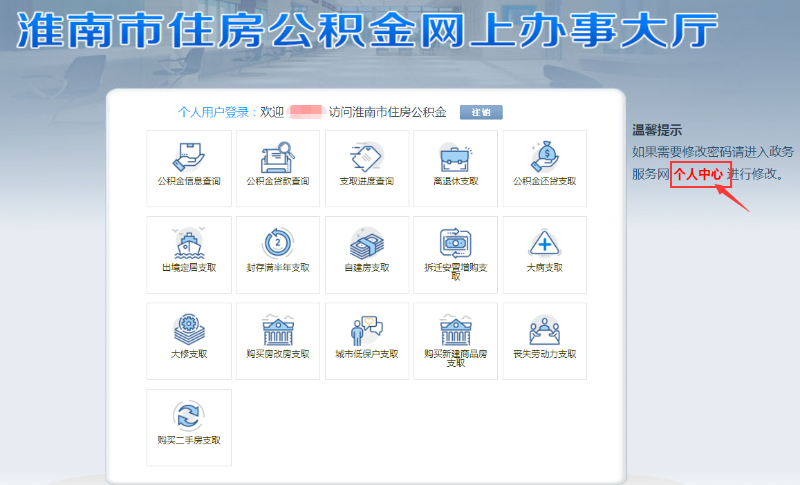Click the 个人用户登录 label text
800x485 pixels.
coord(214,113)
